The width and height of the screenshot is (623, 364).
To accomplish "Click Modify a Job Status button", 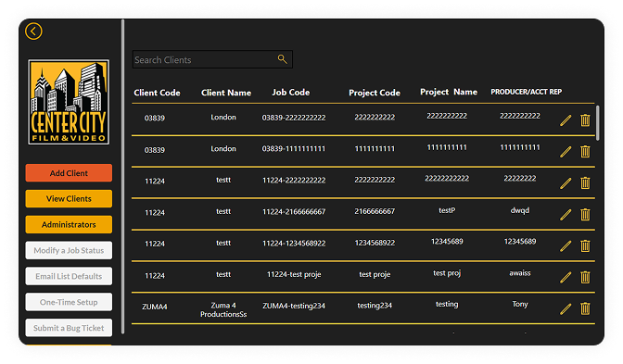I will (x=69, y=250).
